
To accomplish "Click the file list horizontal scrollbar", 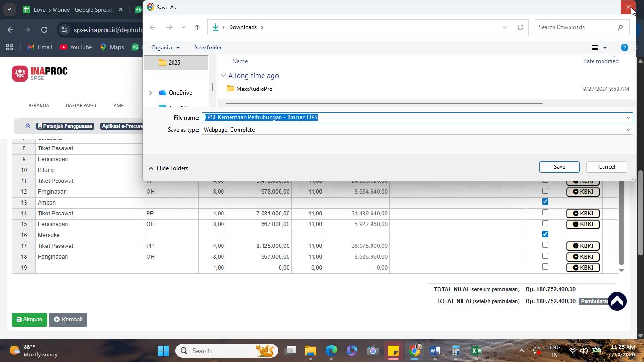I will click(x=384, y=103).
